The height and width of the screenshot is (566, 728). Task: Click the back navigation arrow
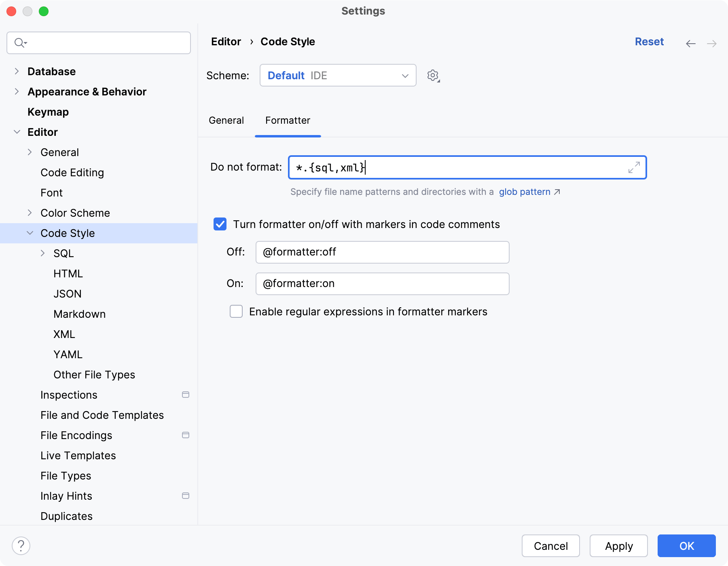[690, 44]
